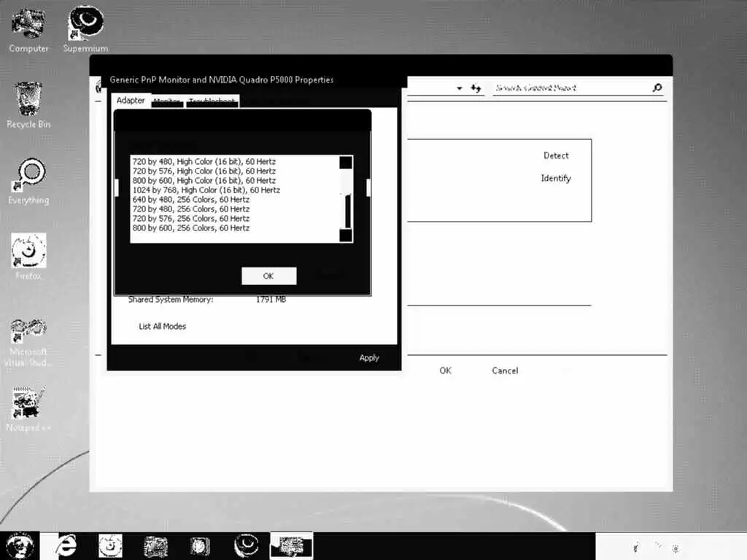Open Supermium from the taskbar
The image size is (747, 560).
point(247,545)
